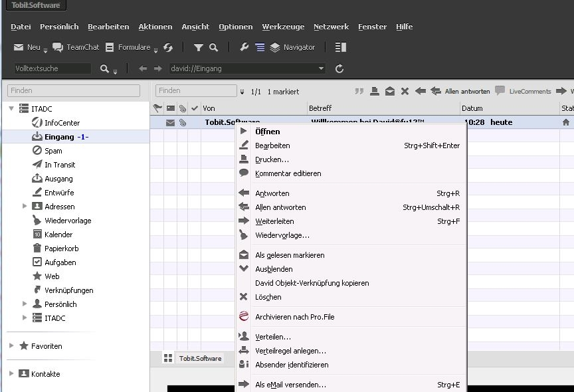The image size is (574, 392).
Task: Toggle the blue list view icon
Action: click(x=260, y=47)
